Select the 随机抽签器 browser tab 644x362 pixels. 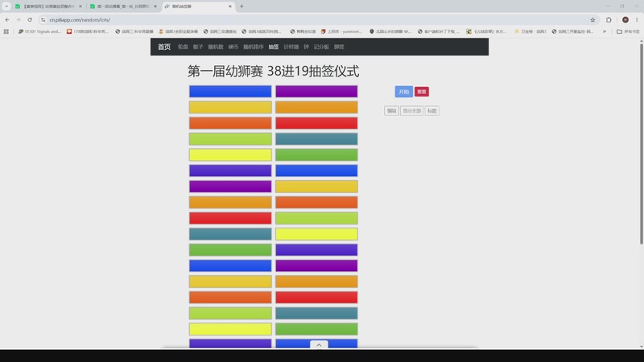(198, 6)
